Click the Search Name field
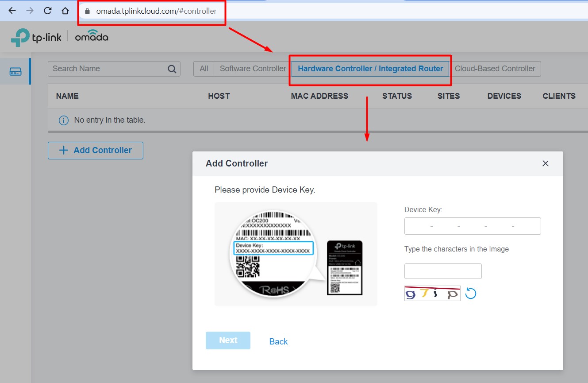Viewport: 588px width, 383px height. tap(108, 69)
